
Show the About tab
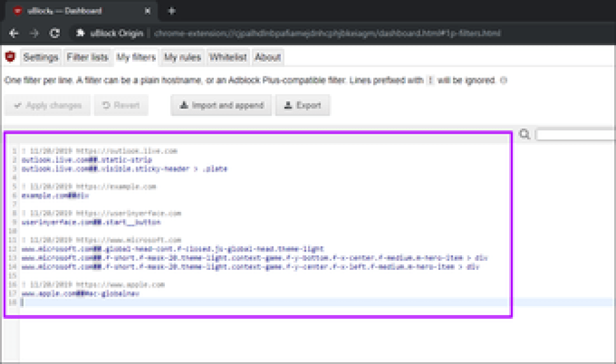click(267, 57)
